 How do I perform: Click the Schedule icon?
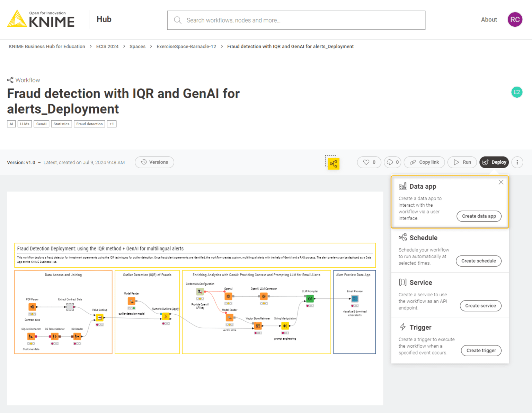point(402,237)
